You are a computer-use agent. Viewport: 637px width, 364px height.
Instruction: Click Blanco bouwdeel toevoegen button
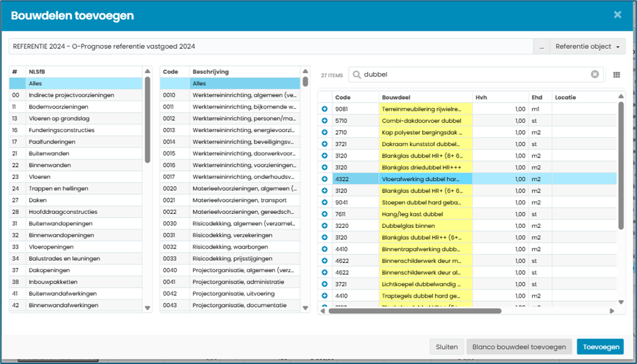pyautogui.click(x=519, y=347)
